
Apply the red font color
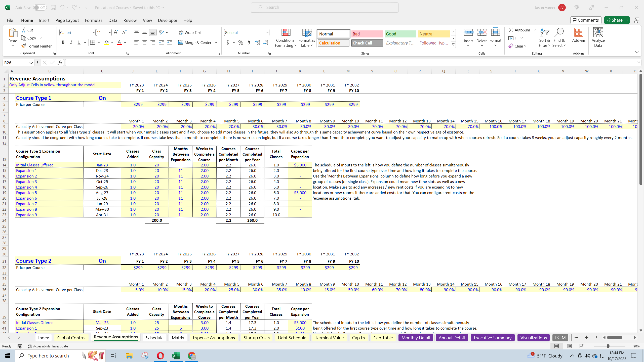[x=119, y=42]
